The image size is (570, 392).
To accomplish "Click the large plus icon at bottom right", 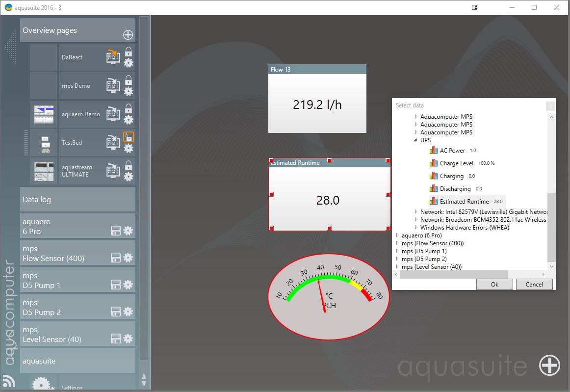I will pyautogui.click(x=549, y=366).
